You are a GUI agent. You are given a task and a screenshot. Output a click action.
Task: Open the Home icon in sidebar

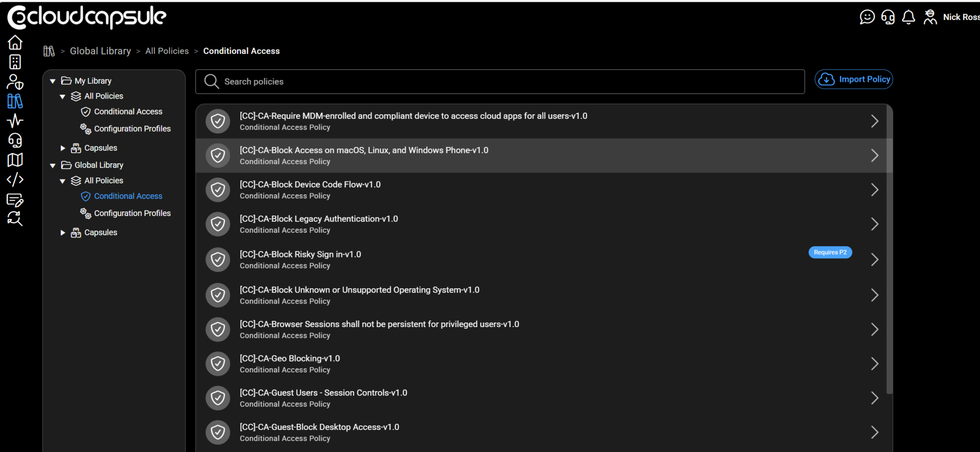15,43
